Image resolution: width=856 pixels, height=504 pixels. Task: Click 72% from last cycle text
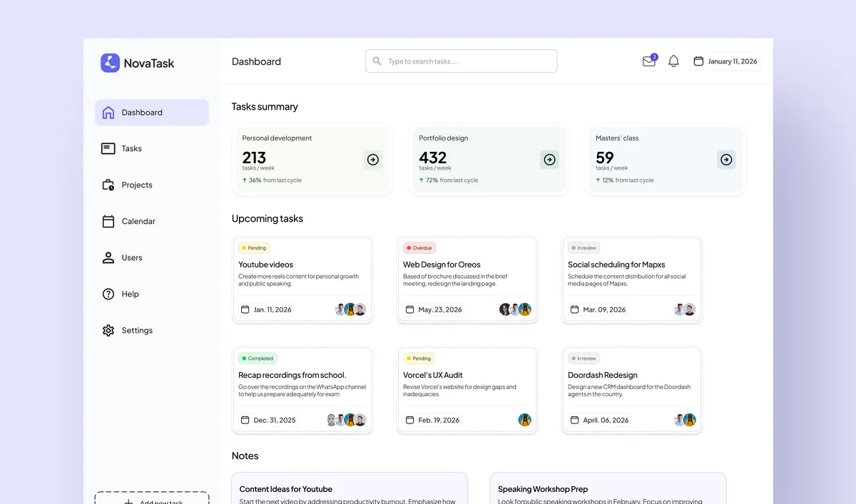449,180
